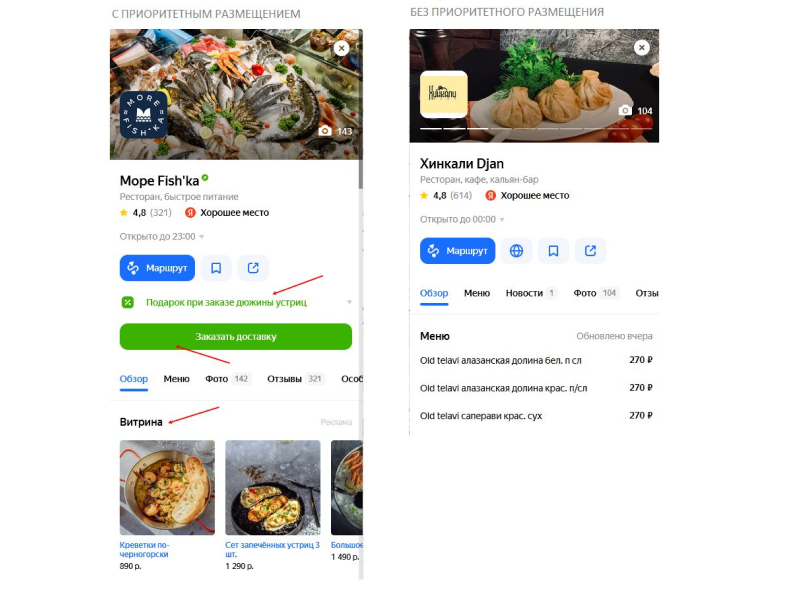Open Меню tab on Море Fish'ka card
The height and width of the screenshot is (600, 800).
177,379
